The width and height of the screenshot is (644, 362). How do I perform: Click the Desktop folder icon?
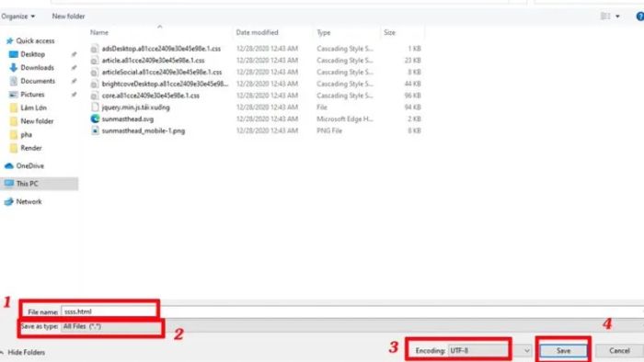[x=13, y=54]
